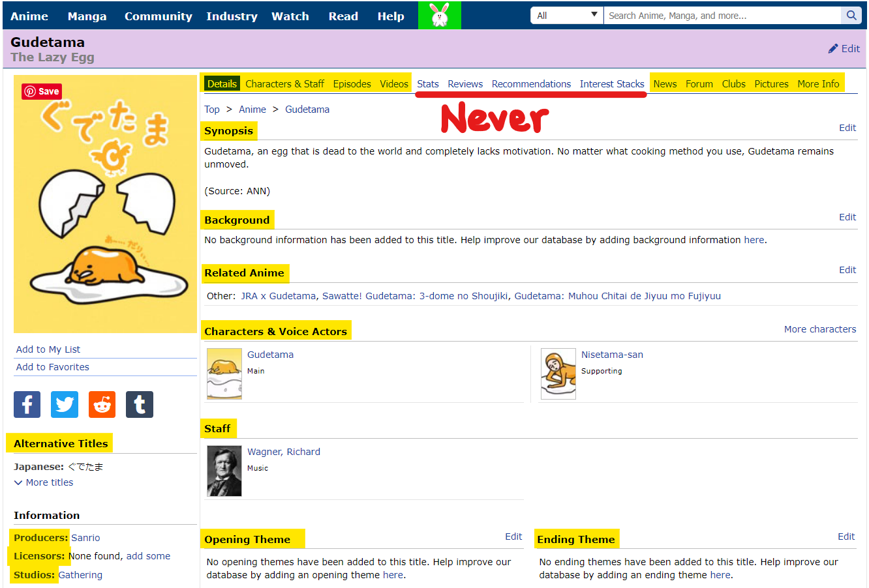Click here to add background information
The image size is (869, 588).
(x=754, y=240)
